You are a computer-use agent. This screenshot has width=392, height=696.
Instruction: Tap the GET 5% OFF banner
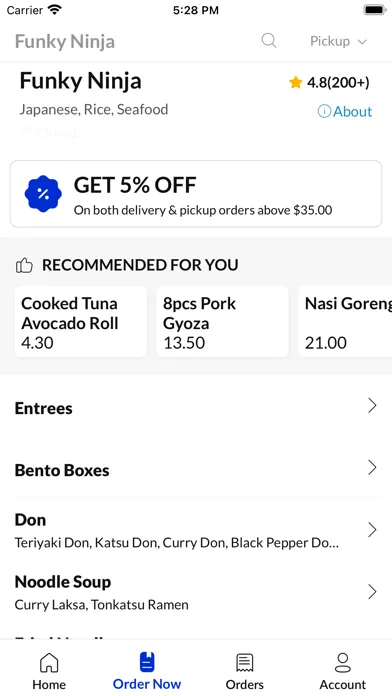coord(196,194)
